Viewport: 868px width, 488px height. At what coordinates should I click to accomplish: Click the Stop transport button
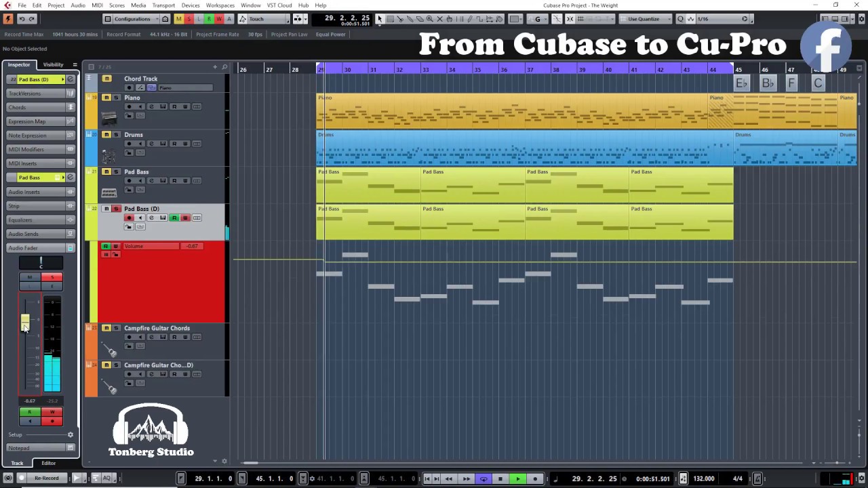(x=500, y=479)
